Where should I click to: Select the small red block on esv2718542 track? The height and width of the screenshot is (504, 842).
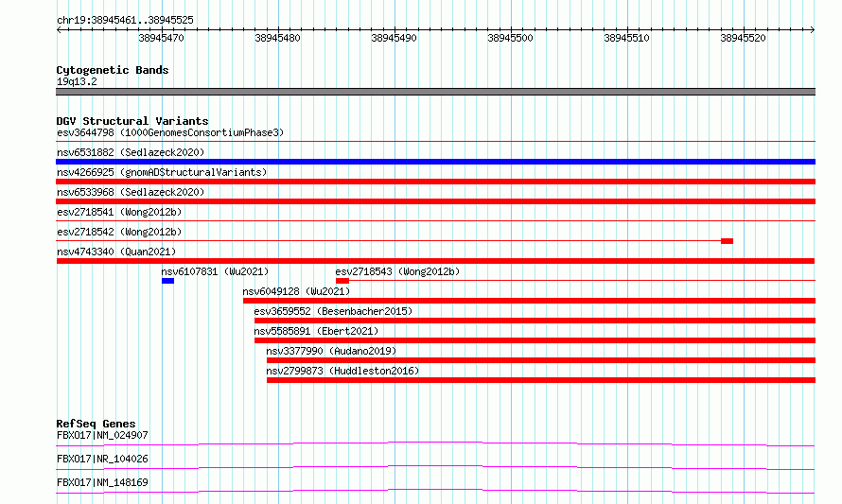[728, 241]
